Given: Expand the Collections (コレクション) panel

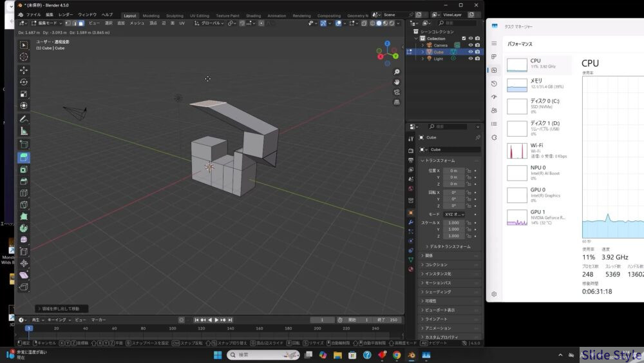Looking at the screenshot, I should click(450, 264).
